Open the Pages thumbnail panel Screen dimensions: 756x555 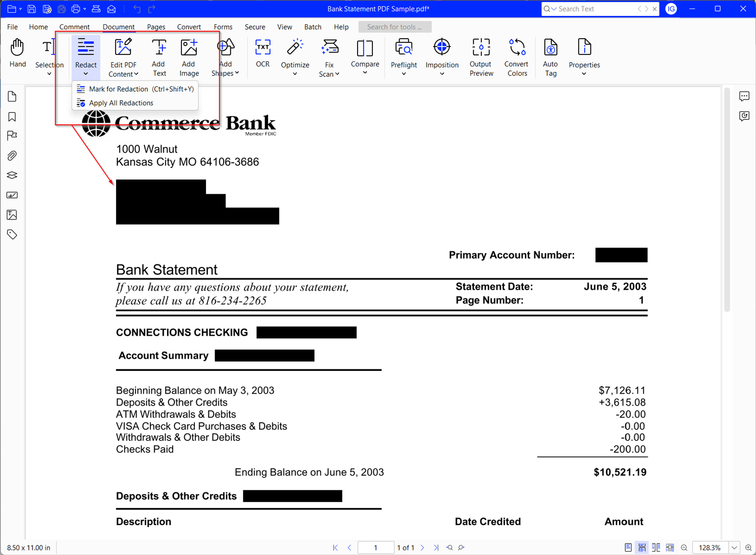tap(12, 96)
